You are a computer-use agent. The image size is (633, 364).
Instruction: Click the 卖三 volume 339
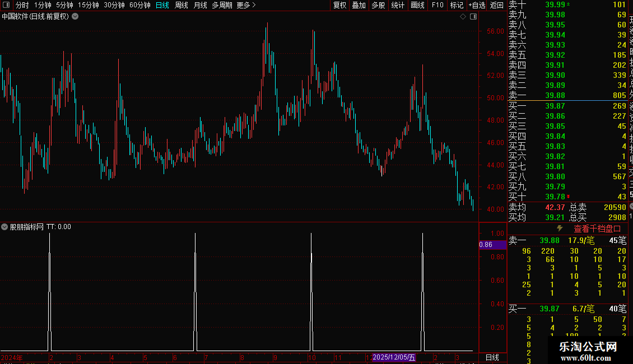pyautogui.click(x=619, y=75)
